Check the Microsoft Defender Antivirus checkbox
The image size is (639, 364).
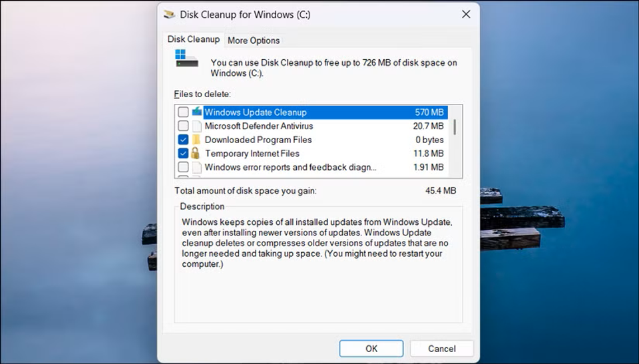(184, 126)
